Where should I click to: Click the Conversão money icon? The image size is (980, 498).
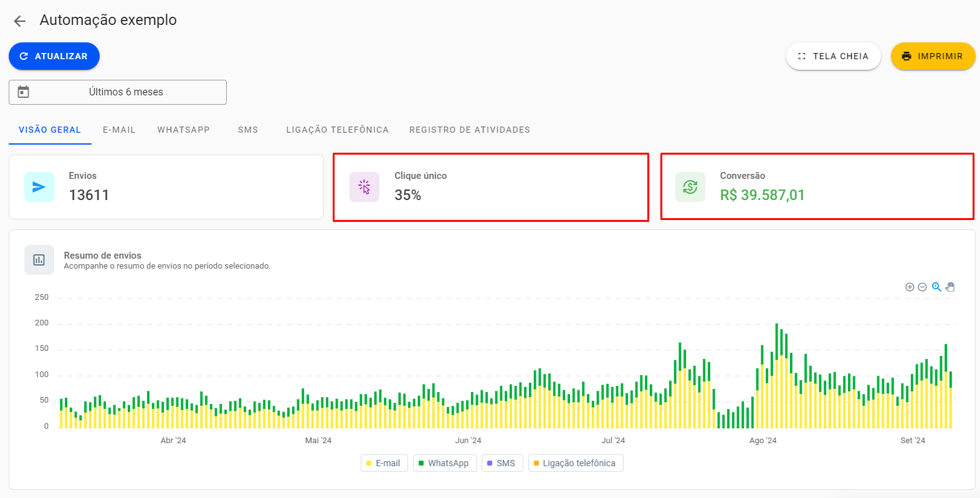tap(690, 187)
